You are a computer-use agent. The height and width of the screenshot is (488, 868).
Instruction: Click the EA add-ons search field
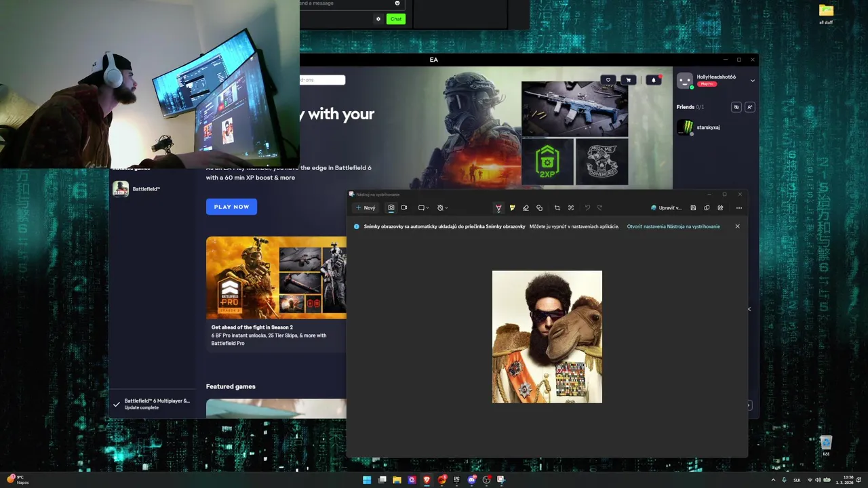(x=322, y=80)
